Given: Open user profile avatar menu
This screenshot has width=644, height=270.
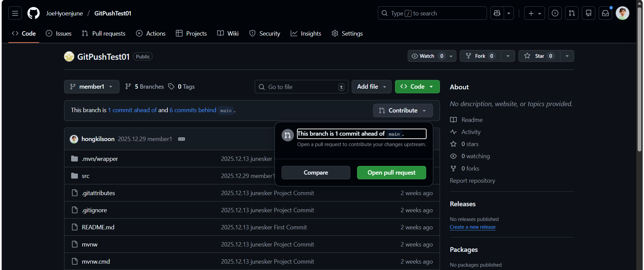Looking at the screenshot, I should coord(623,13).
